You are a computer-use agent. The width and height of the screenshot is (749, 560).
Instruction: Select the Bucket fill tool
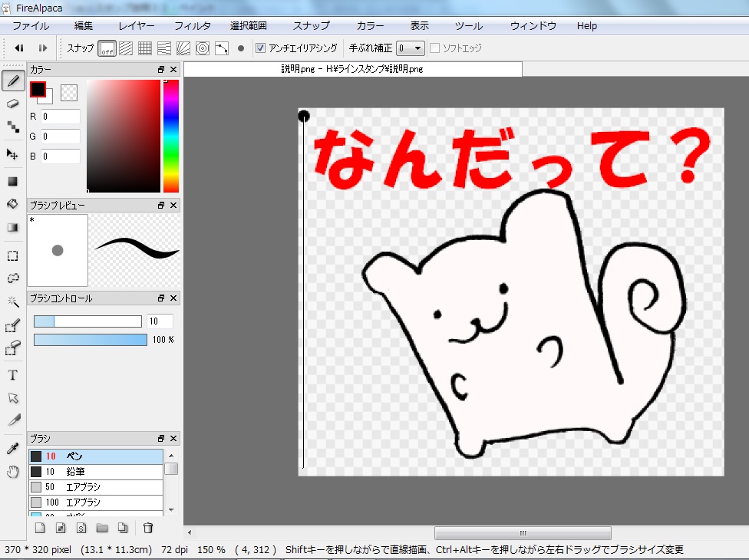click(x=13, y=203)
